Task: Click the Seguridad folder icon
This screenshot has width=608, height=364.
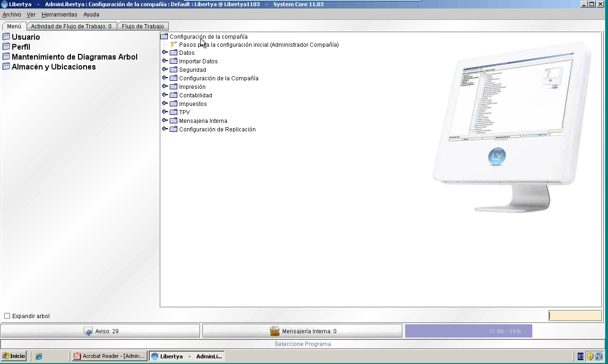Action: click(174, 70)
